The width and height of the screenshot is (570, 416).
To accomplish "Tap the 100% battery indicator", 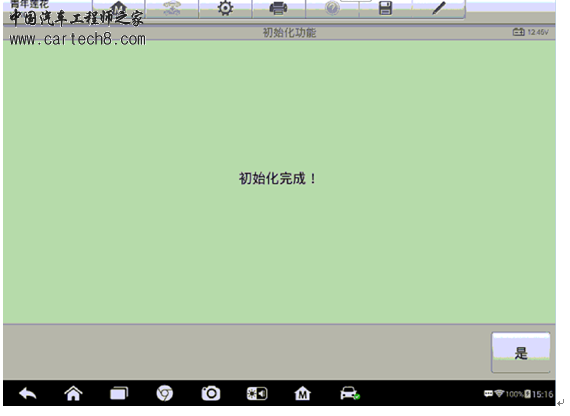I will tap(518, 394).
